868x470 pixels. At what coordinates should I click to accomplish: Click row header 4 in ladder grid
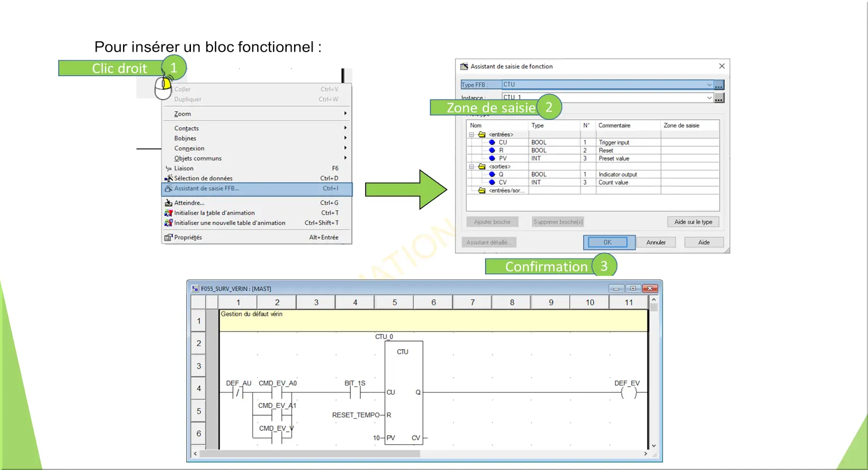[x=199, y=388]
